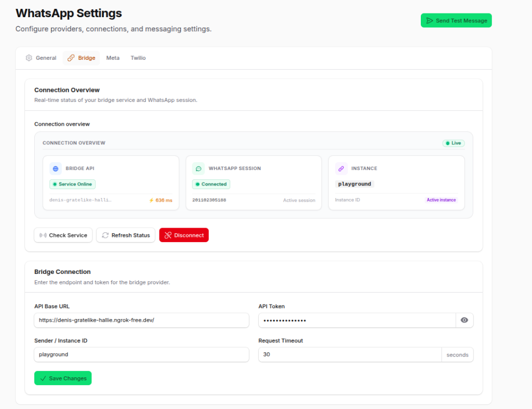The height and width of the screenshot is (409, 532).
Task: Click the Connected status badge
Action: (211, 184)
